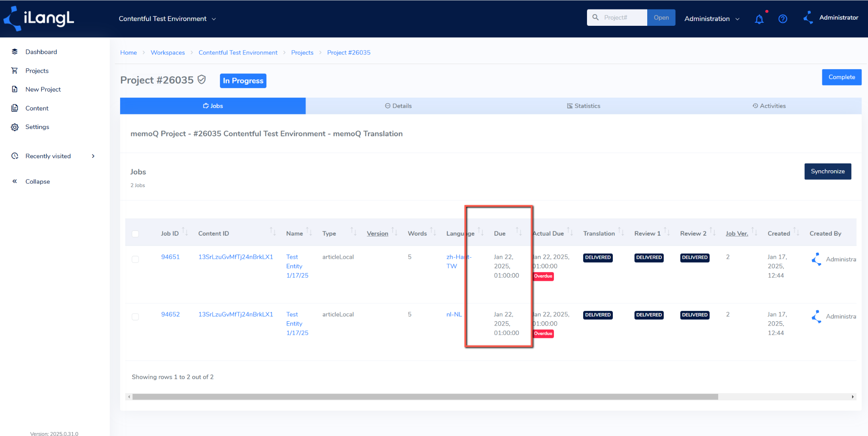Click the Synchronize button
Image resolution: width=868 pixels, height=436 pixels.
click(x=828, y=171)
